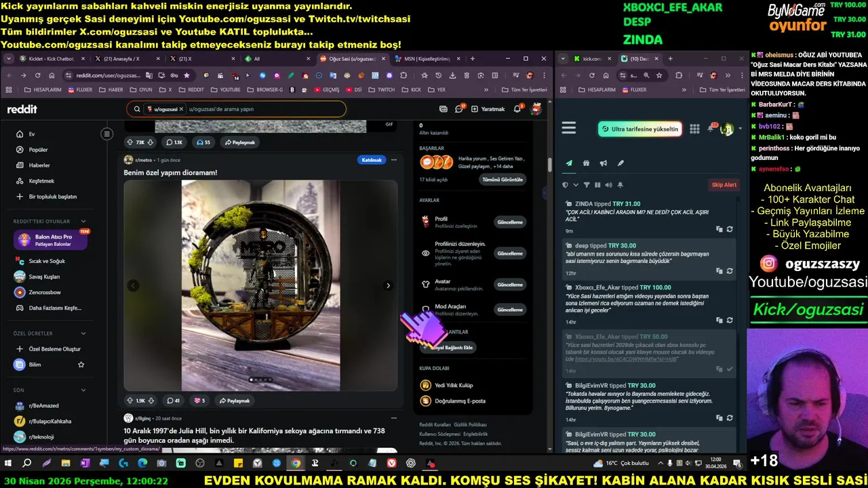Open the Reddit chat icon with a badge
The image size is (868, 488).
click(x=459, y=108)
